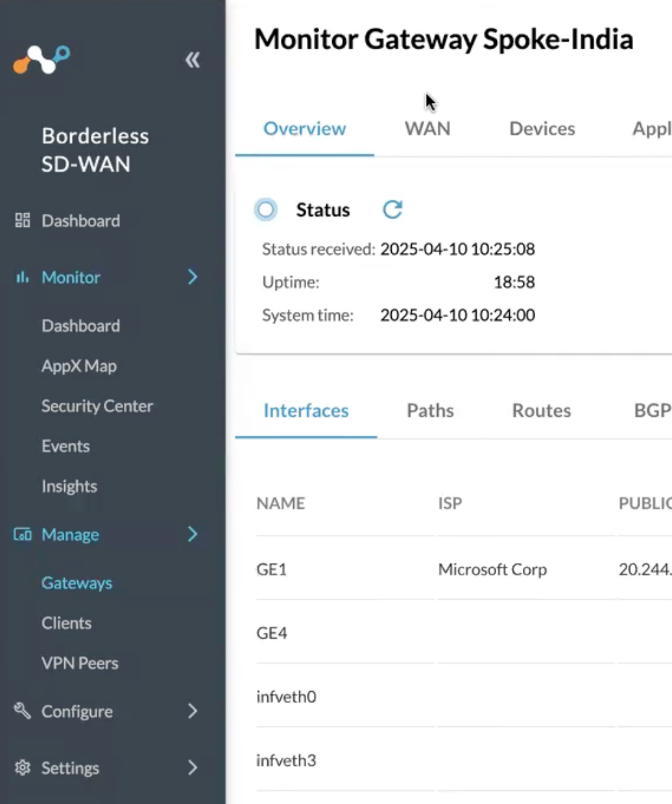
Task: Click the Status received timestamp
Action: click(457, 249)
